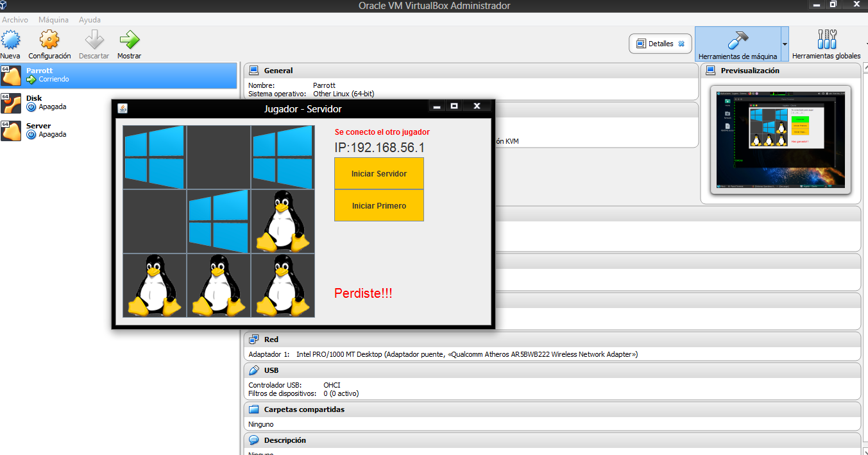
Task: Select the Disk virtual machine
Action: coord(119,103)
